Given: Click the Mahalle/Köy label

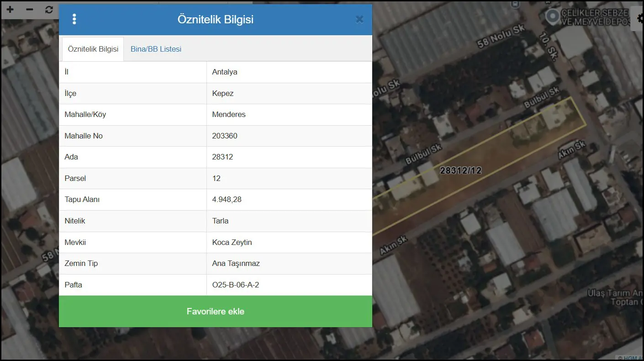Looking at the screenshot, I should point(85,114).
